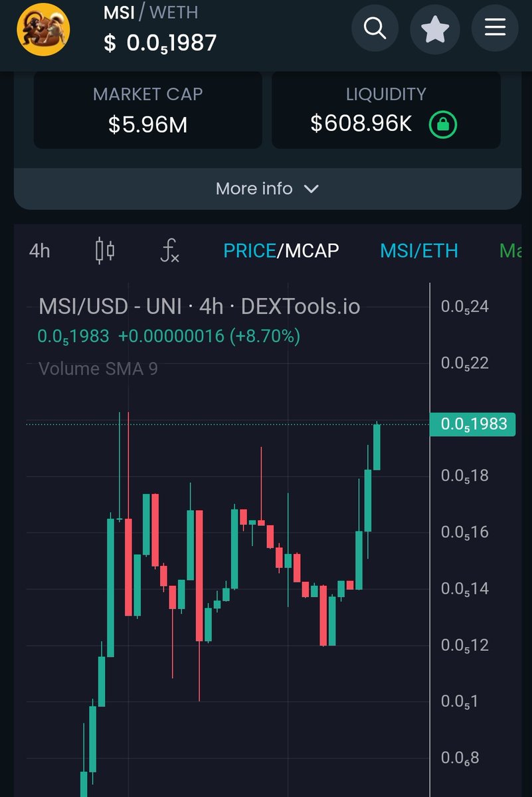Switch chart to PRICE mode

pyautogui.click(x=250, y=250)
